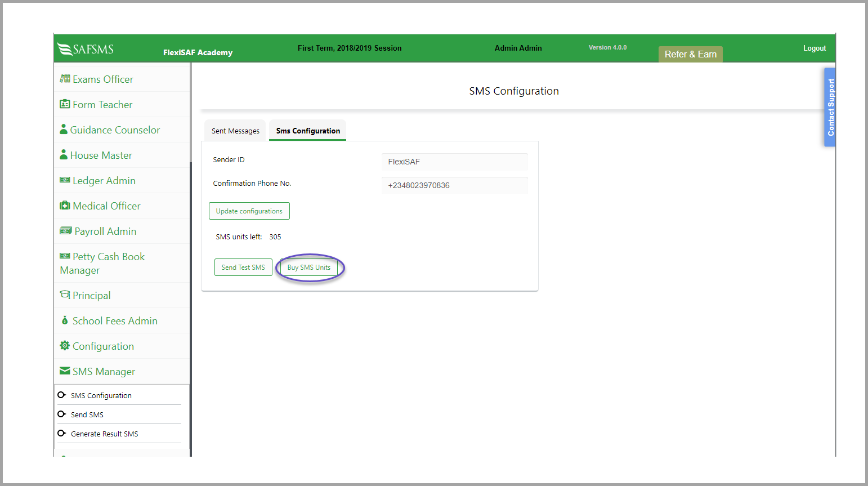Expand the House Master section
The width and height of the screenshot is (868, 486).
click(x=122, y=155)
